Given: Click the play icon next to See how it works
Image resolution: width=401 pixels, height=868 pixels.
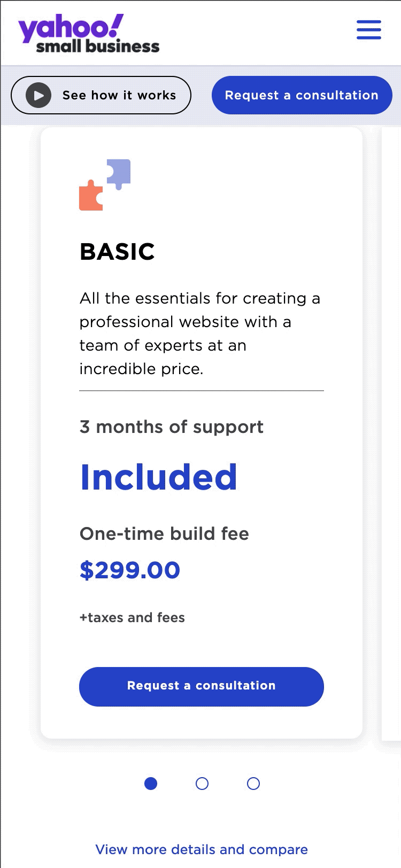Looking at the screenshot, I should 37,95.
